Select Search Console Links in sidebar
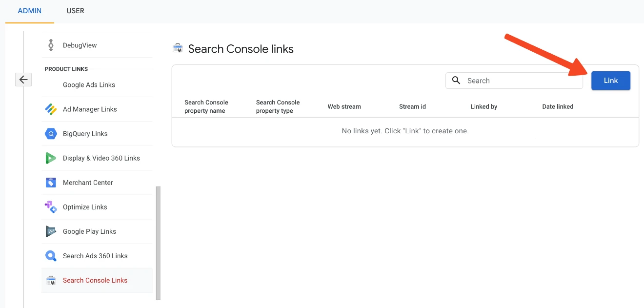Viewport: 644px width, 308px height. 97,280
